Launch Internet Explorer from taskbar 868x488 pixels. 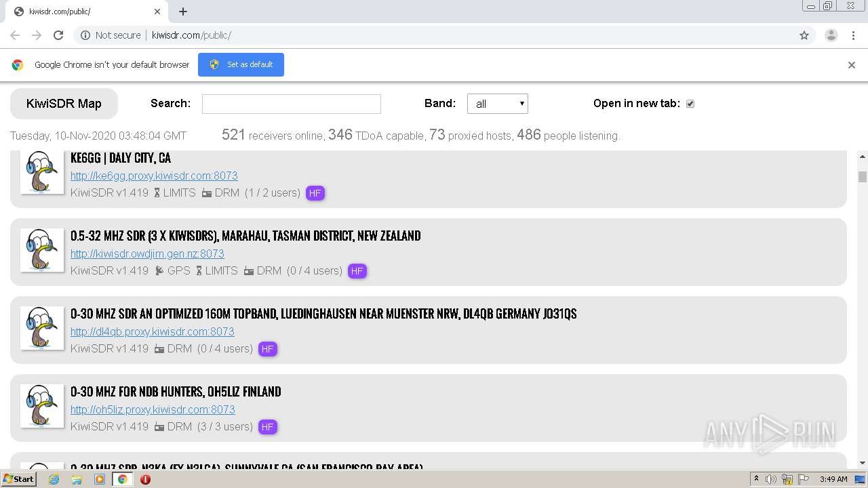pyautogui.click(x=54, y=479)
